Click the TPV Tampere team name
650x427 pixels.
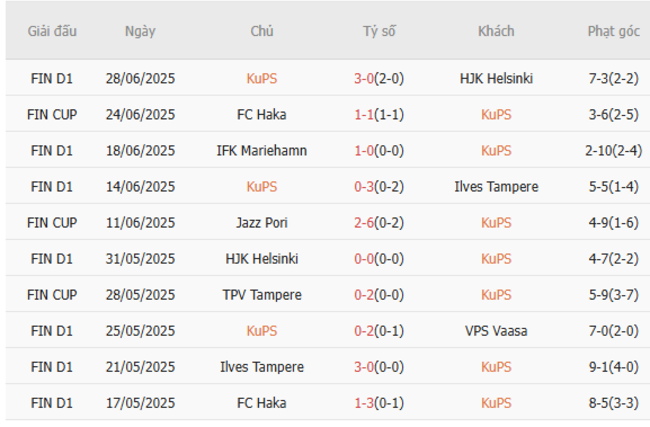tap(262, 295)
